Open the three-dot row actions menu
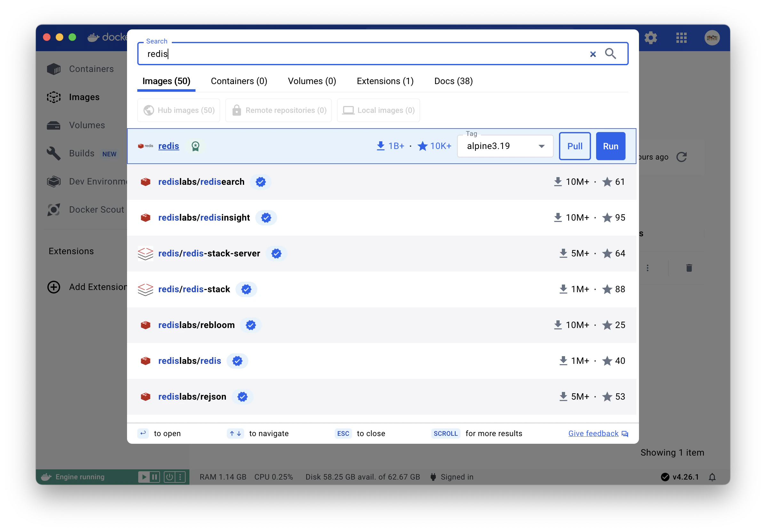The image size is (766, 532). [x=648, y=268]
